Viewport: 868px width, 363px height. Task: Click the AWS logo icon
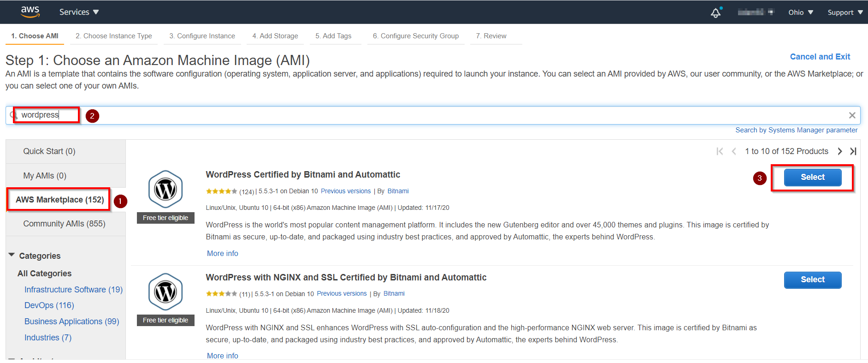pos(30,12)
